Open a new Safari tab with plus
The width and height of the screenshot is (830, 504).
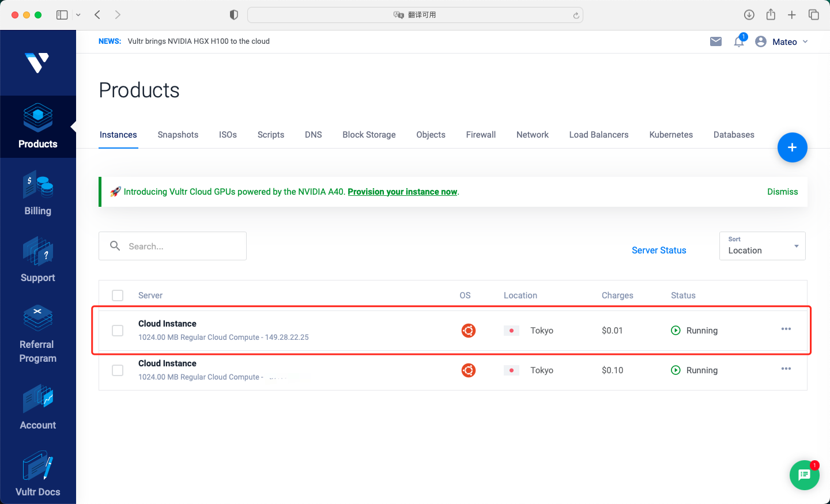pos(792,15)
